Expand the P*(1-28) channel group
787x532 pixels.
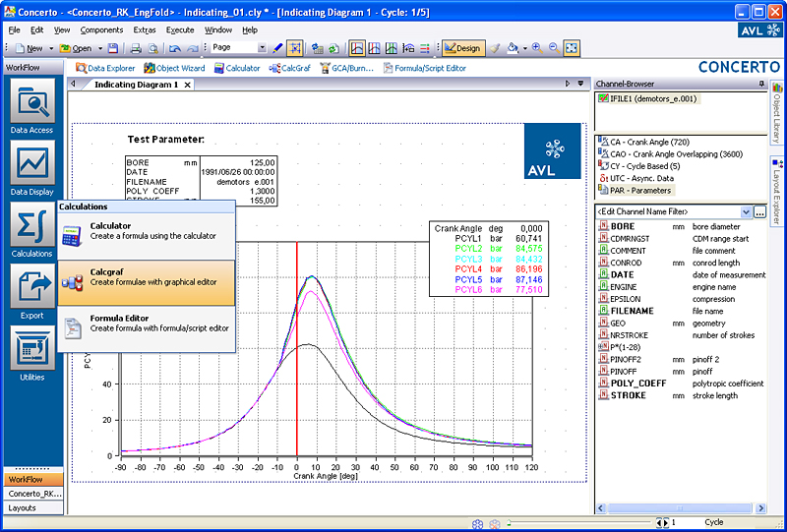tap(600, 347)
